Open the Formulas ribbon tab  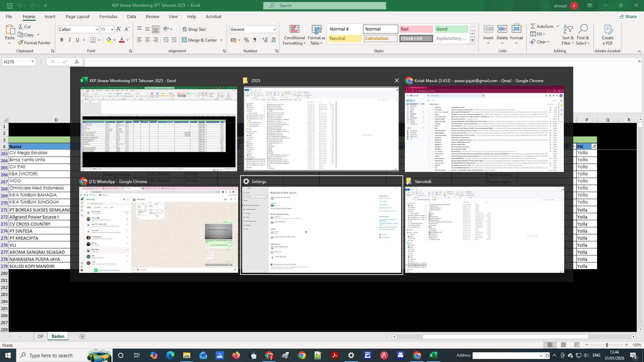pos(108,16)
